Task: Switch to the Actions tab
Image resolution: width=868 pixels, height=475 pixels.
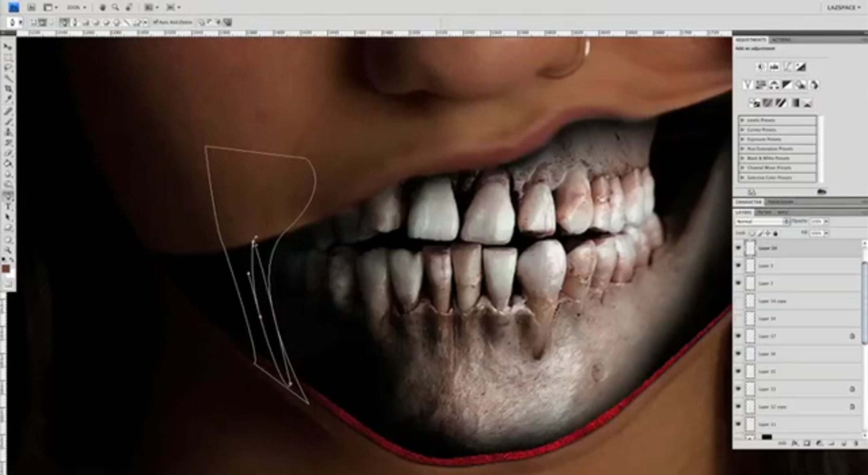Action: coord(781,40)
